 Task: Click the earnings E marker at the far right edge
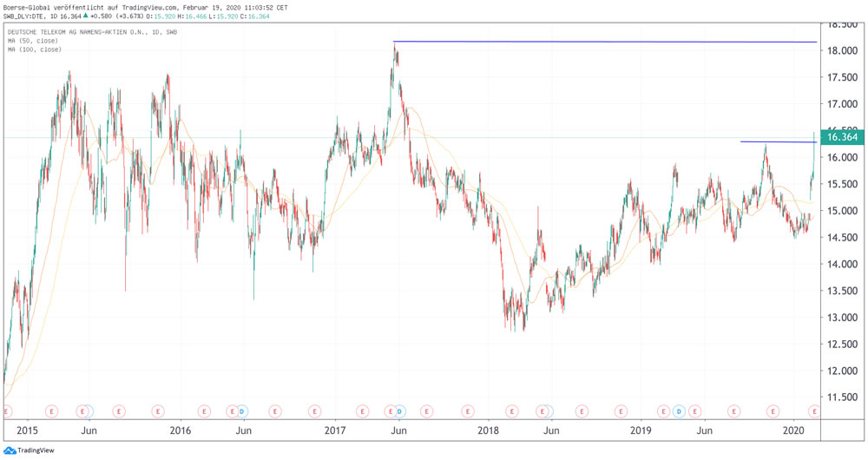pos(814,411)
